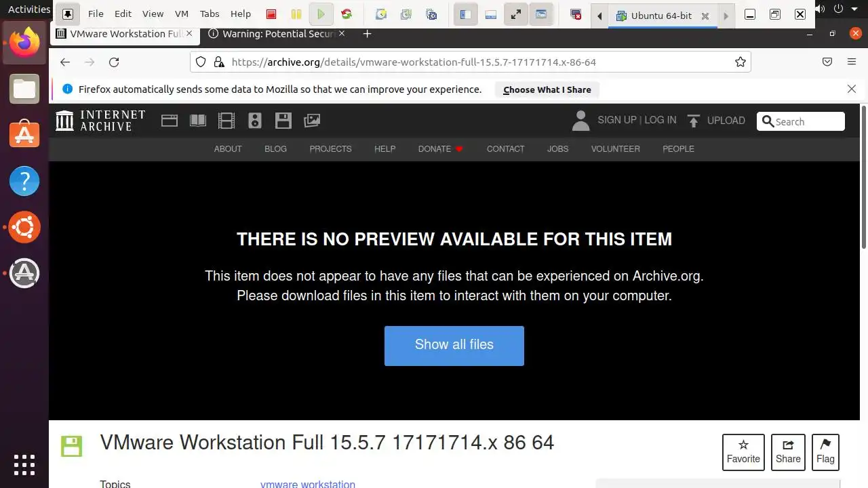Click the Firefox icon in the dock
The image size is (868, 488).
24,43
